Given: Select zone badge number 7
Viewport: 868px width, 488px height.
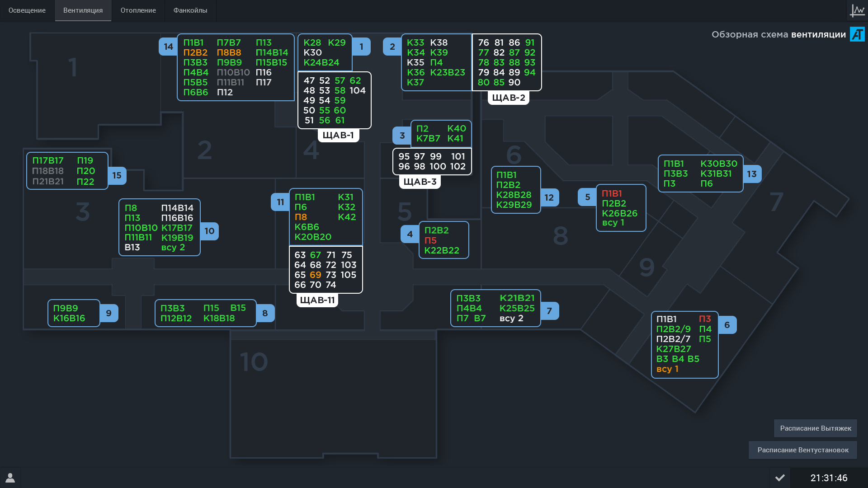Looking at the screenshot, I should click(x=549, y=311).
